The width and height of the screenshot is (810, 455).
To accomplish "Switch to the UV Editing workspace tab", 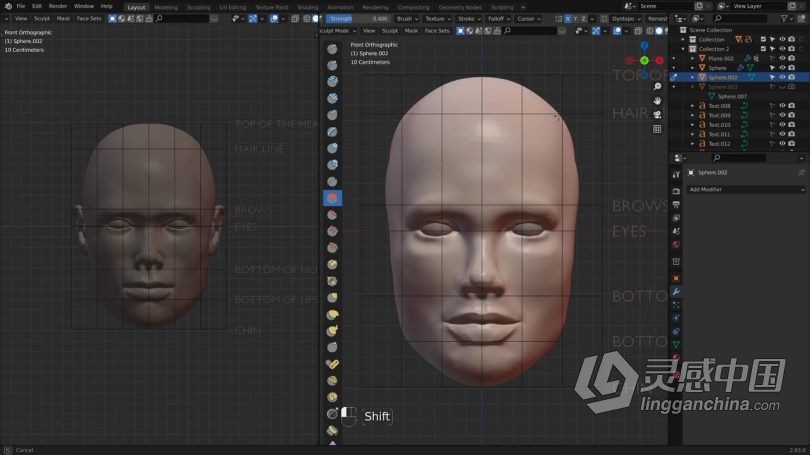I will (233, 7).
